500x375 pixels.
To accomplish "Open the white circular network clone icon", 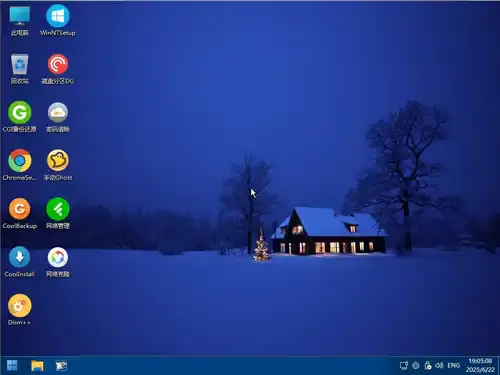I will 58,262.
